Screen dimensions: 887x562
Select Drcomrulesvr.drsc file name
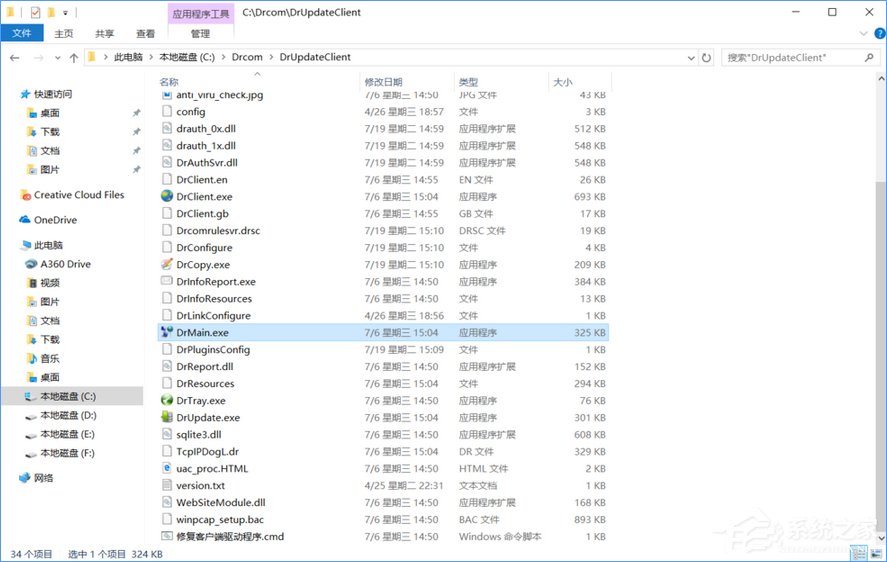click(x=218, y=230)
